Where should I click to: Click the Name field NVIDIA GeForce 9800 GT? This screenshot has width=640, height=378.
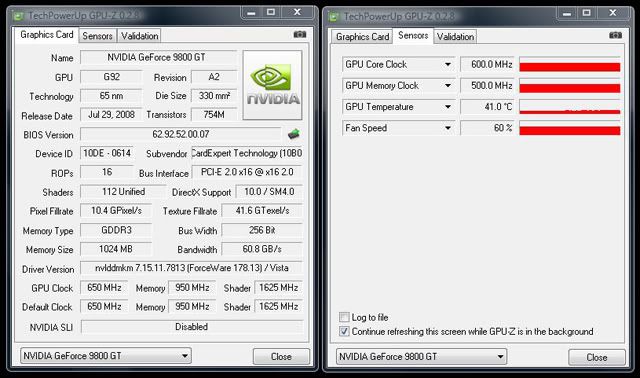click(158, 57)
